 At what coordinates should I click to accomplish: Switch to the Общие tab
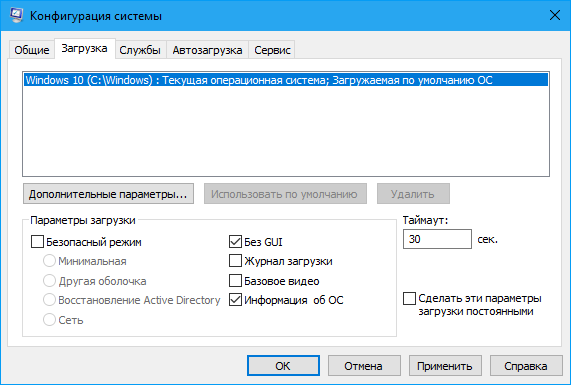[32, 50]
